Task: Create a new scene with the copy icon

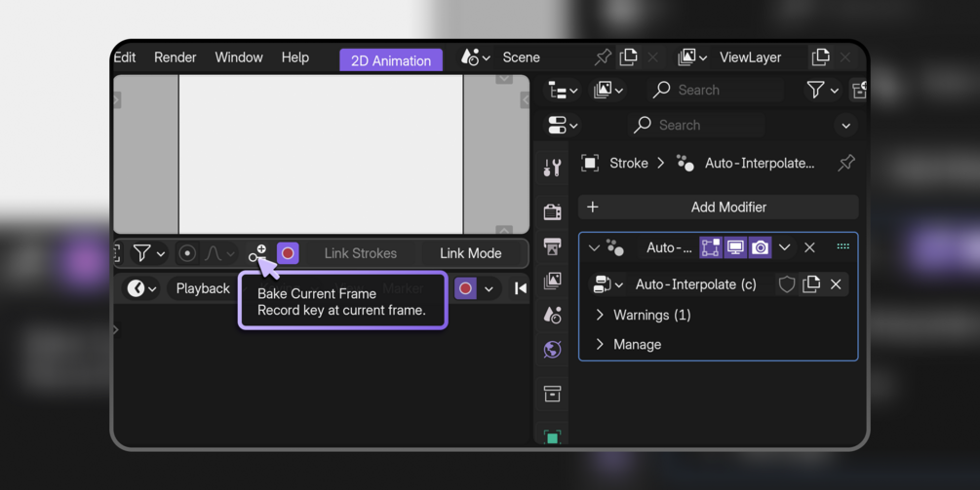Action: tap(628, 57)
